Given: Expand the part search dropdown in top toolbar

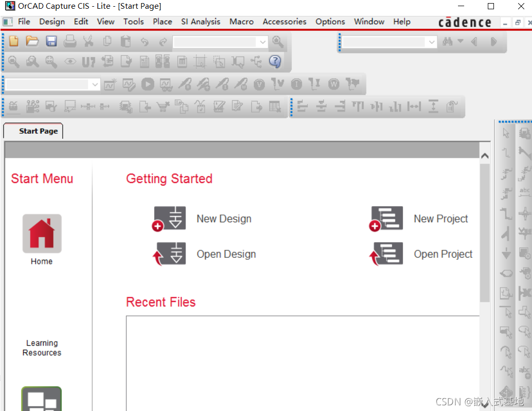Looking at the screenshot, I should (263, 42).
